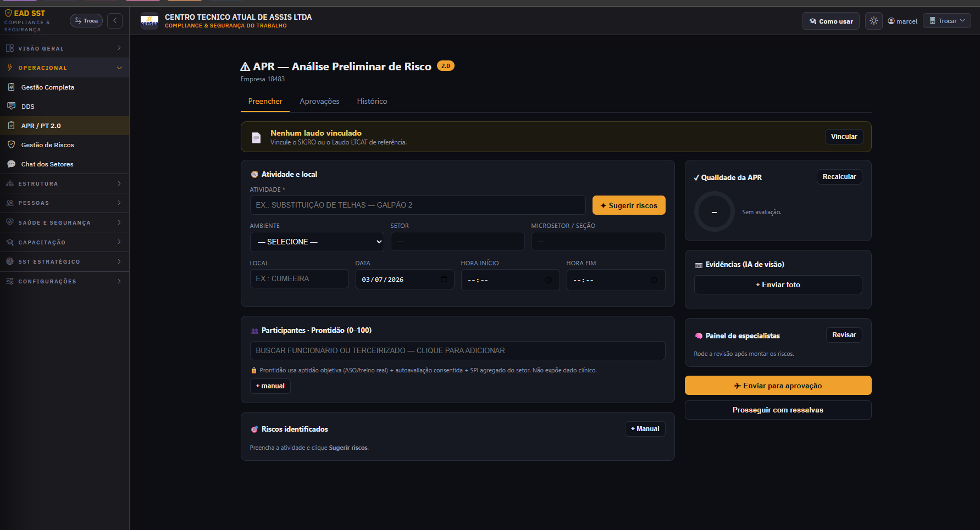The image size is (980, 530).
Task: Click the Atividade input field
Action: click(418, 205)
